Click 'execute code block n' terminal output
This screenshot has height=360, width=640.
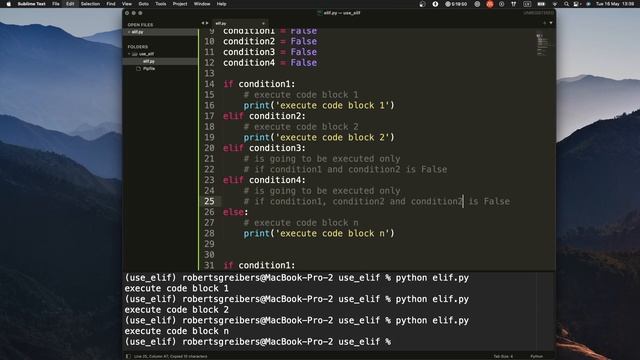pyautogui.click(x=177, y=331)
